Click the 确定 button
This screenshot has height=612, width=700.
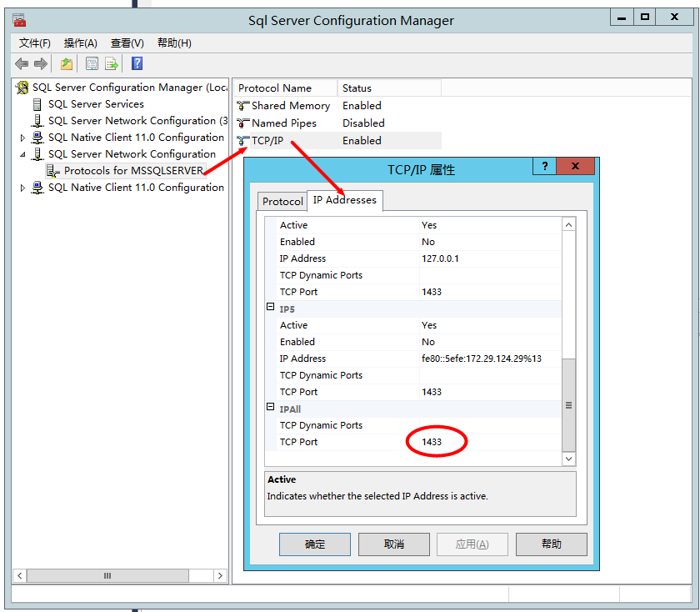315,544
